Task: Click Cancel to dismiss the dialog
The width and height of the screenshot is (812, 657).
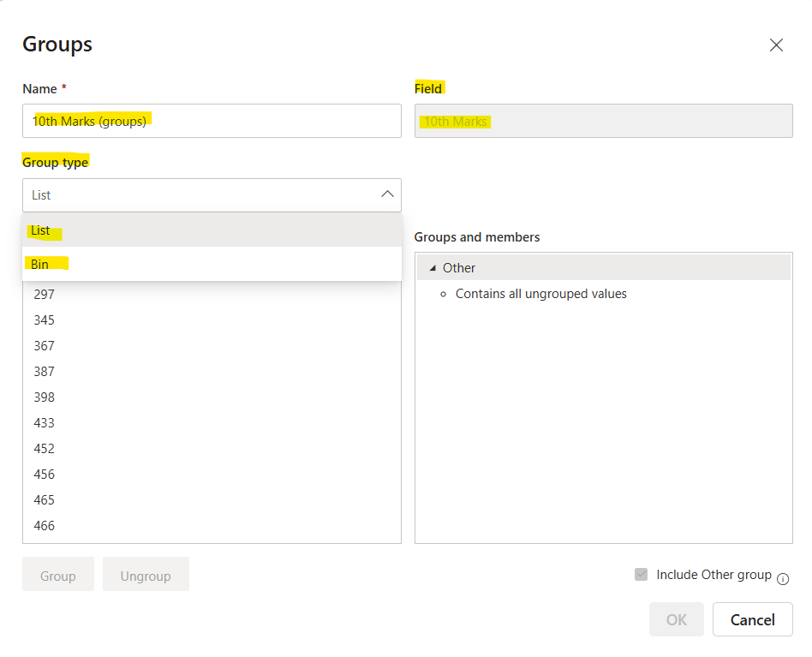Action: (x=752, y=618)
